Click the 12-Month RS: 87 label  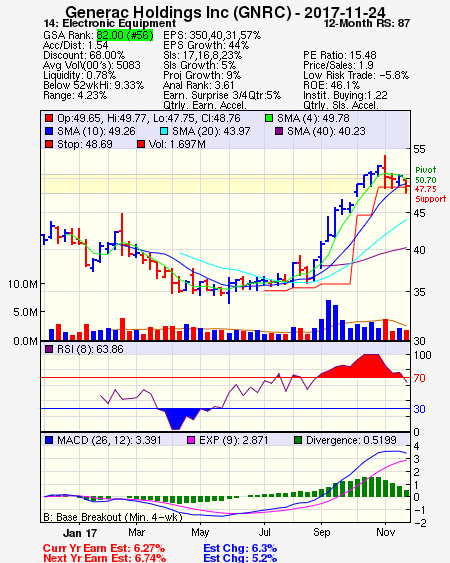[x=367, y=23]
